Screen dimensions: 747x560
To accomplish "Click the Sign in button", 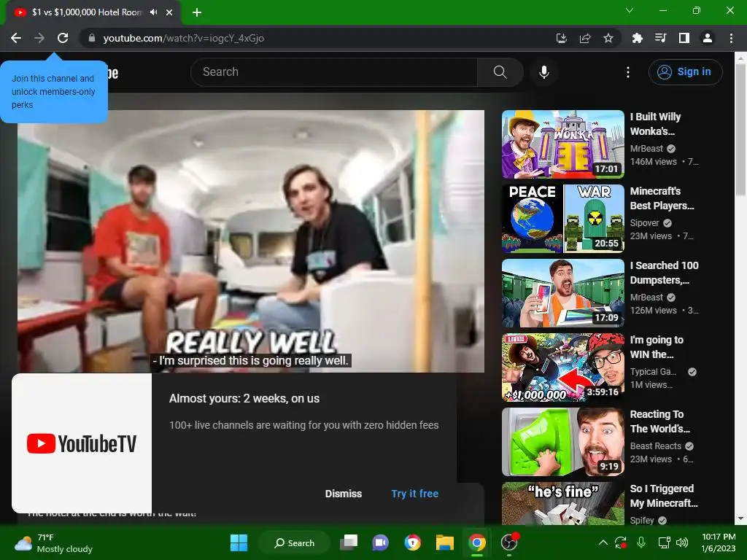I will click(x=685, y=72).
